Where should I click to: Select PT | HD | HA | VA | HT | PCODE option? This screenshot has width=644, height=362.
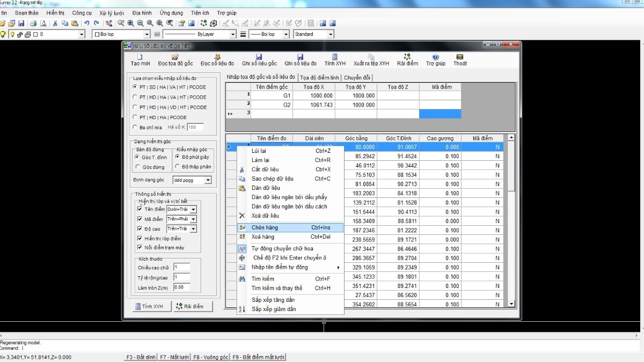pyautogui.click(x=135, y=97)
